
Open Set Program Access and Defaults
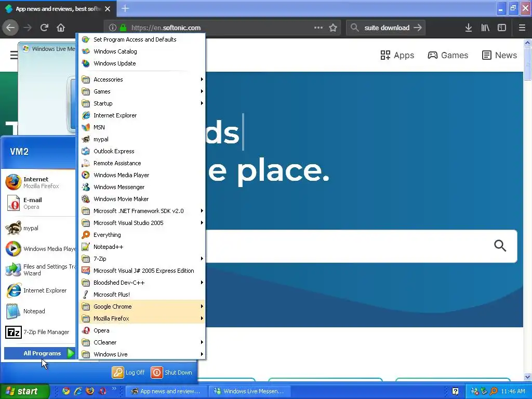[142, 39]
